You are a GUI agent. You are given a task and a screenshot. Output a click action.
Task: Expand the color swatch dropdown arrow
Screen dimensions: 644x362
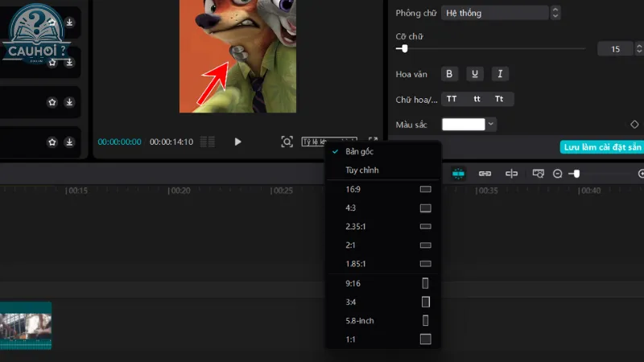click(x=491, y=124)
